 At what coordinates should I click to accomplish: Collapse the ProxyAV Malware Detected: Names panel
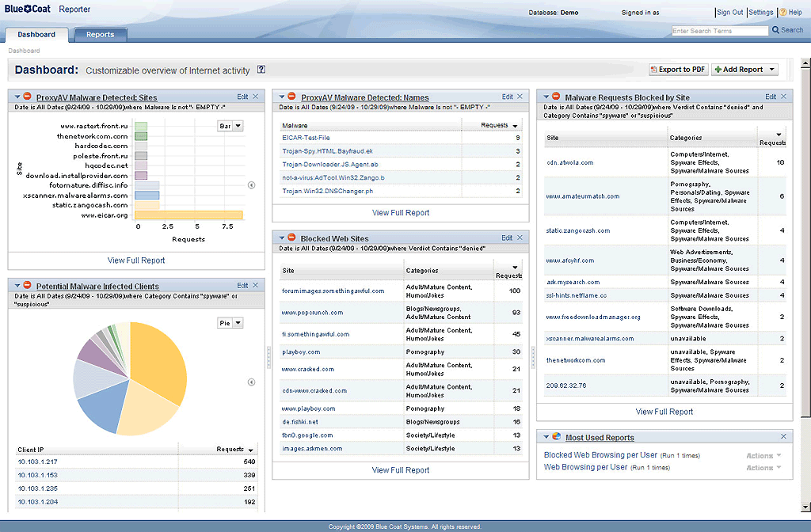(x=282, y=97)
